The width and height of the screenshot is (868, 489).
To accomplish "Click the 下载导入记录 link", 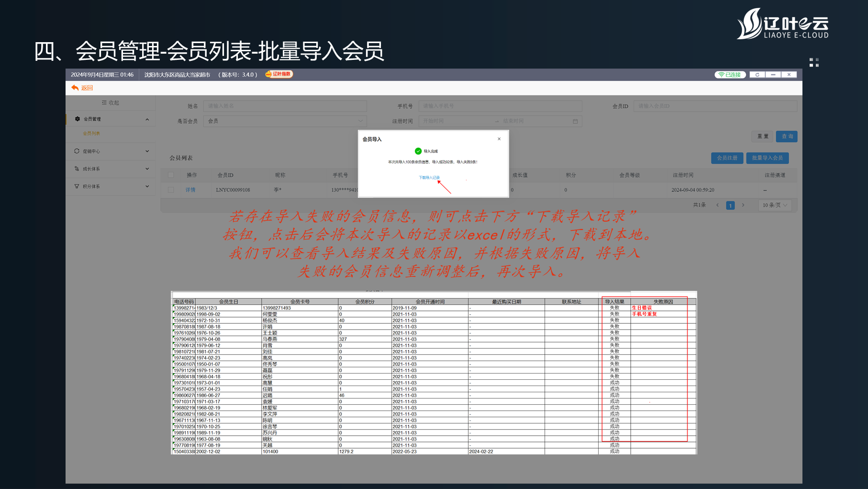I will [429, 178].
